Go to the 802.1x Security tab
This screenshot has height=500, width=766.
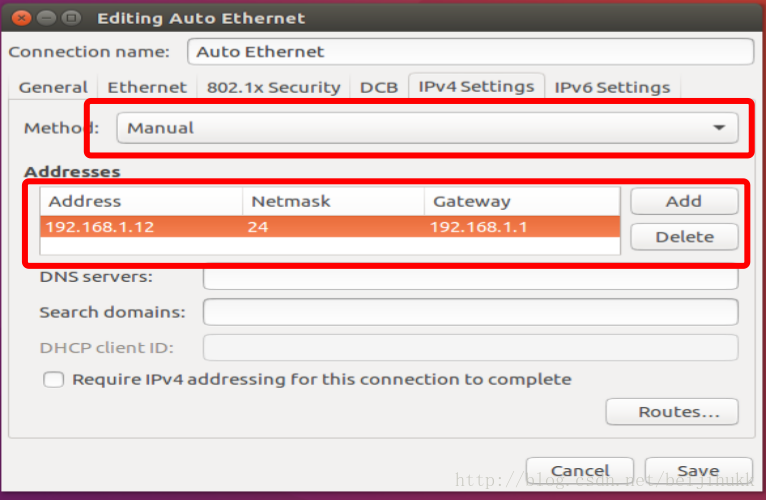(273, 87)
